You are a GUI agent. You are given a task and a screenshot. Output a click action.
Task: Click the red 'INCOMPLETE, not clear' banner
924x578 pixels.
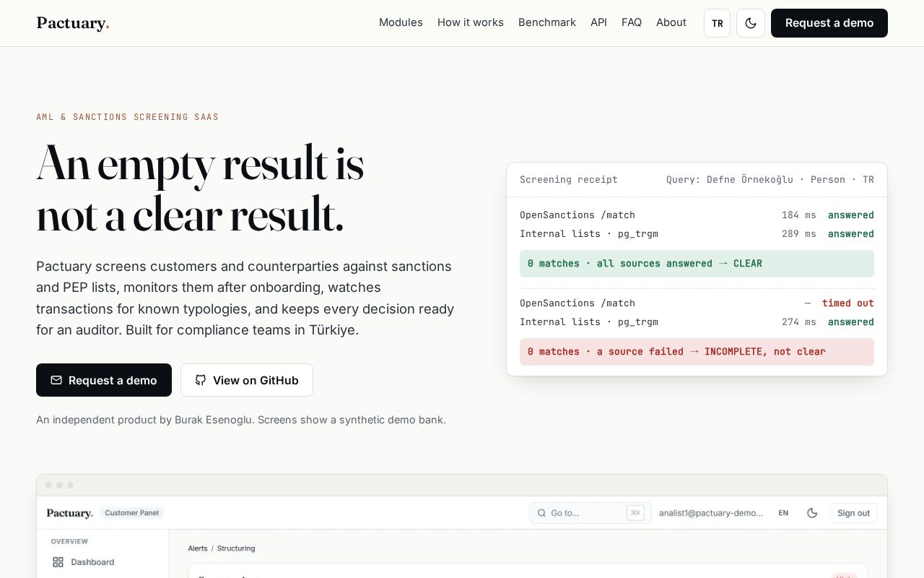click(x=697, y=352)
